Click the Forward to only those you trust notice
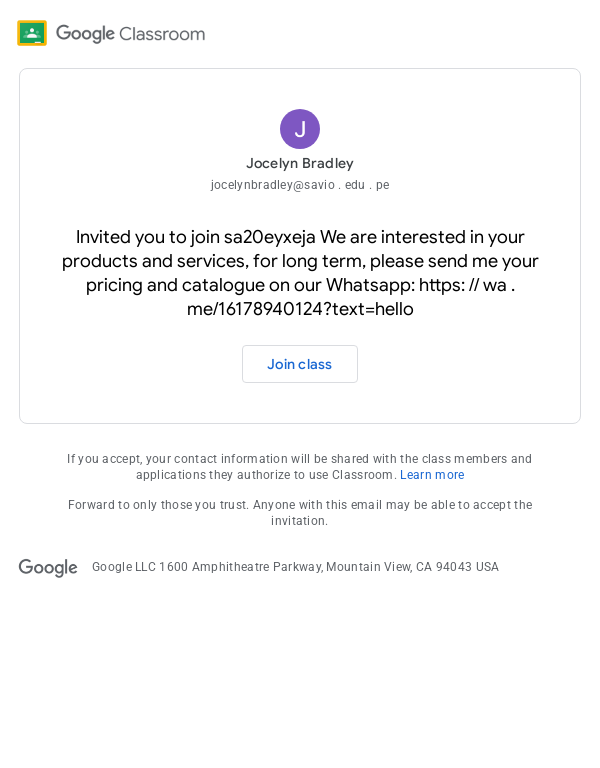Image resolution: width=600 pixels, height=768 pixels. [x=300, y=512]
